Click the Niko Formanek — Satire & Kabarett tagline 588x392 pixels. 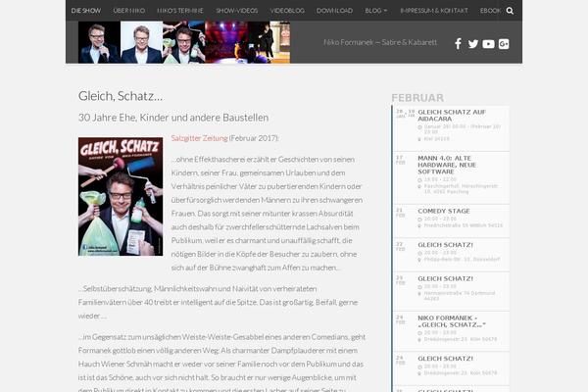click(380, 42)
